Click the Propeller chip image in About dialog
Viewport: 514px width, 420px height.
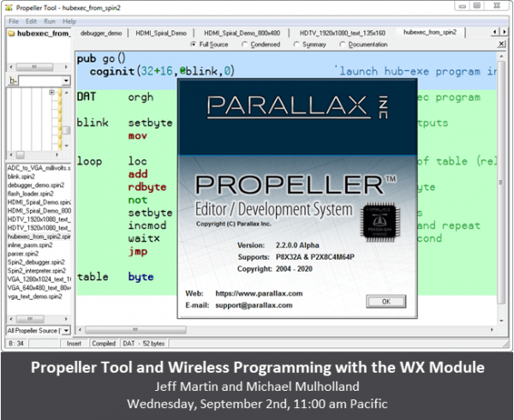tap(380, 221)
